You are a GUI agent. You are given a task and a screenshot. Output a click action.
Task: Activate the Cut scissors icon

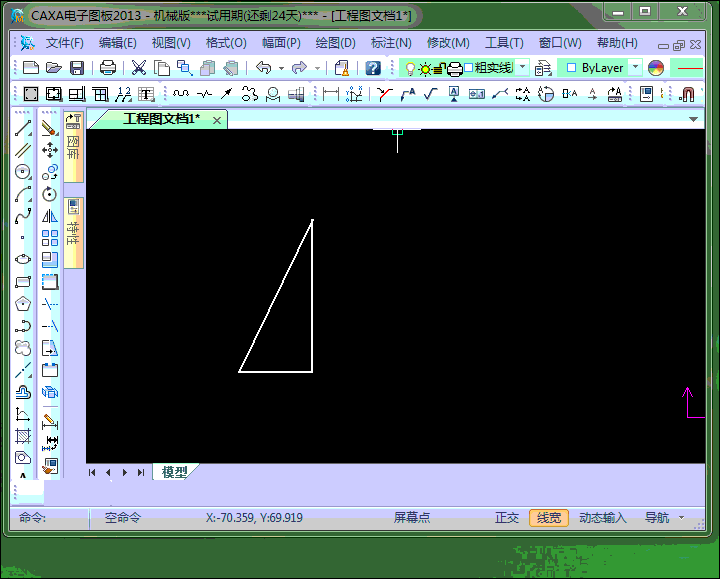point(139,68)
